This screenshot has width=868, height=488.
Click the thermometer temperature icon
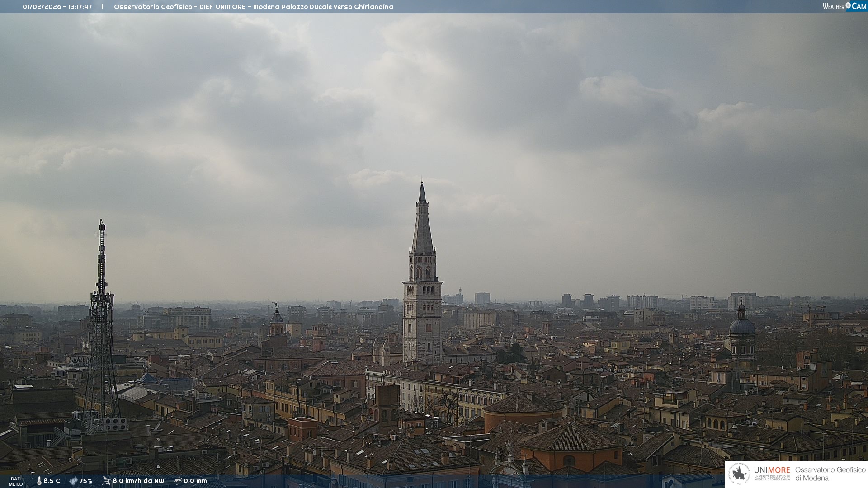[x=39, y=481]
